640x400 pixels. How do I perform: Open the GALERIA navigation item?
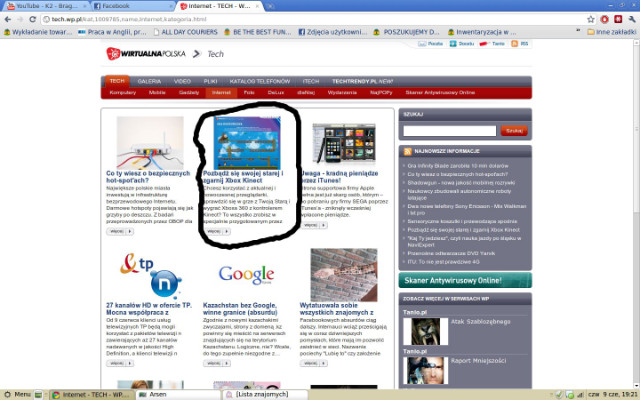click(149, 81)
